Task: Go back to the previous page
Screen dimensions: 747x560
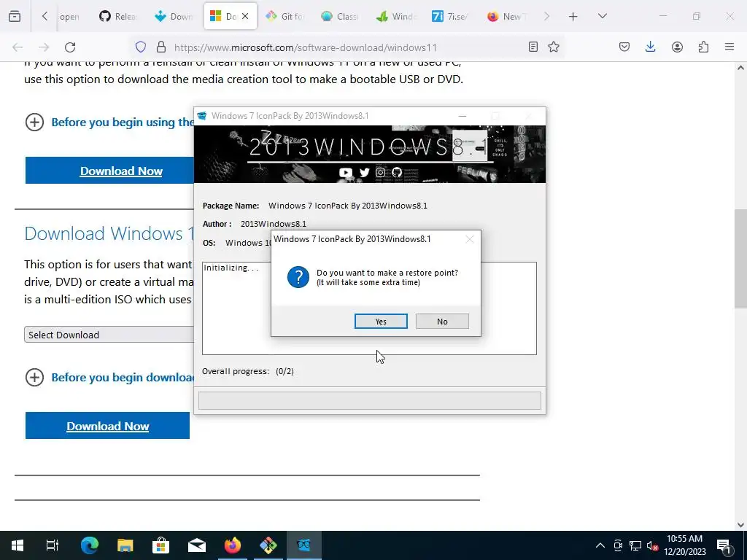Action: (x=18, y=47)
